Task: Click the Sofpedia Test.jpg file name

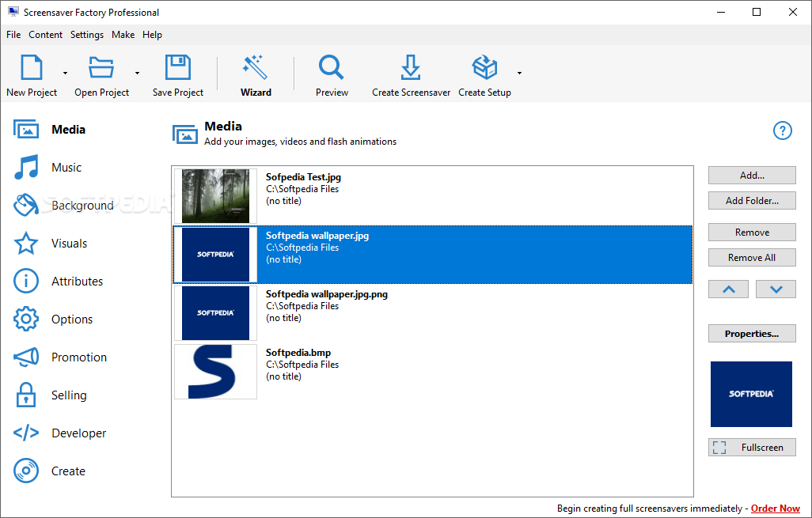Action: click(x=303, y=177)
